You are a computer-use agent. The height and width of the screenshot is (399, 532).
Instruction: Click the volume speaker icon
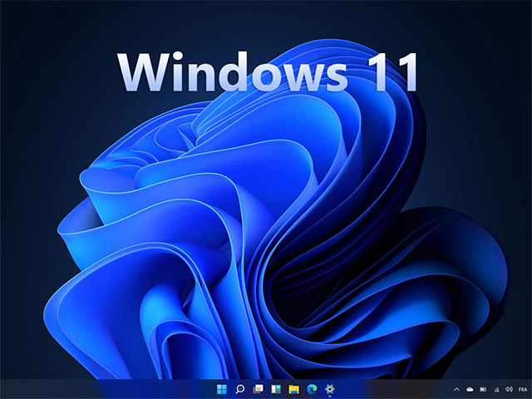click(x=509, y=390)
